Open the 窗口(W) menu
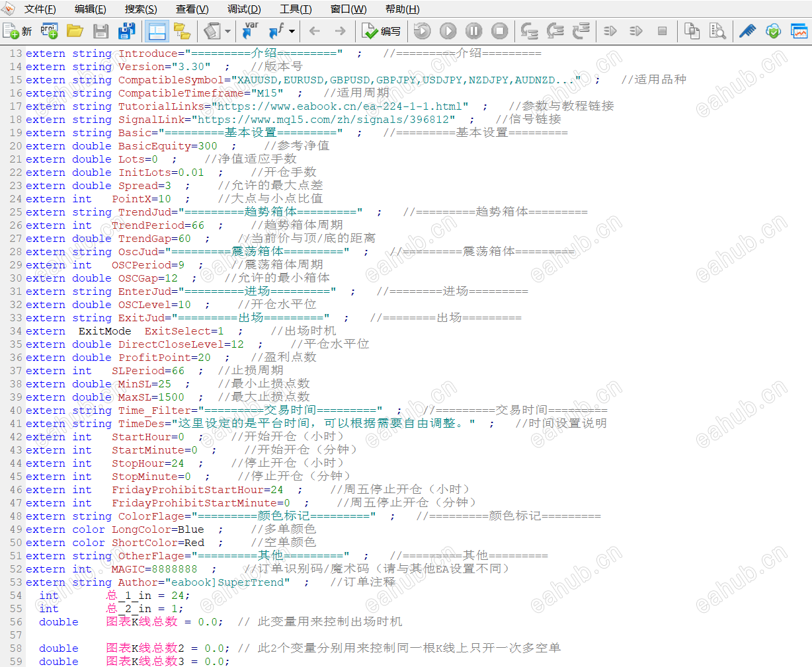This screenshot has width=812, height=667. (x=348, y=9)
